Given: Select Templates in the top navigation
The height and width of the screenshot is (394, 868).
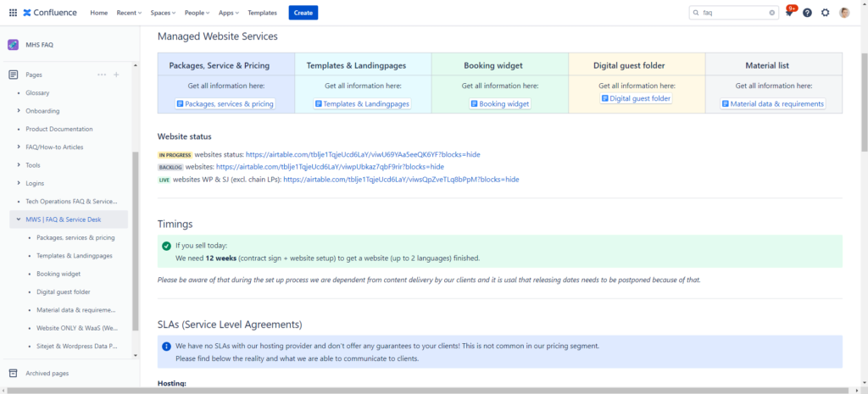Looking at the screenshot, I should click(x=262, y=13).
